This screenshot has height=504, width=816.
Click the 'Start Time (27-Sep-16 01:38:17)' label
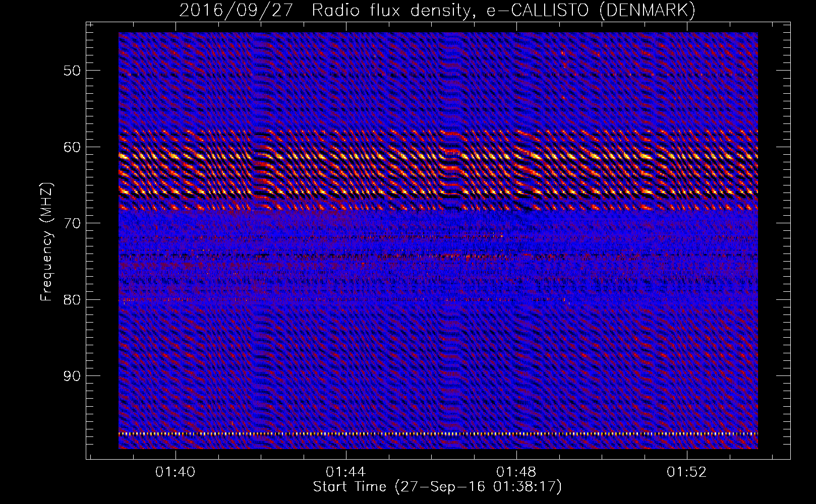pos(437,487)
